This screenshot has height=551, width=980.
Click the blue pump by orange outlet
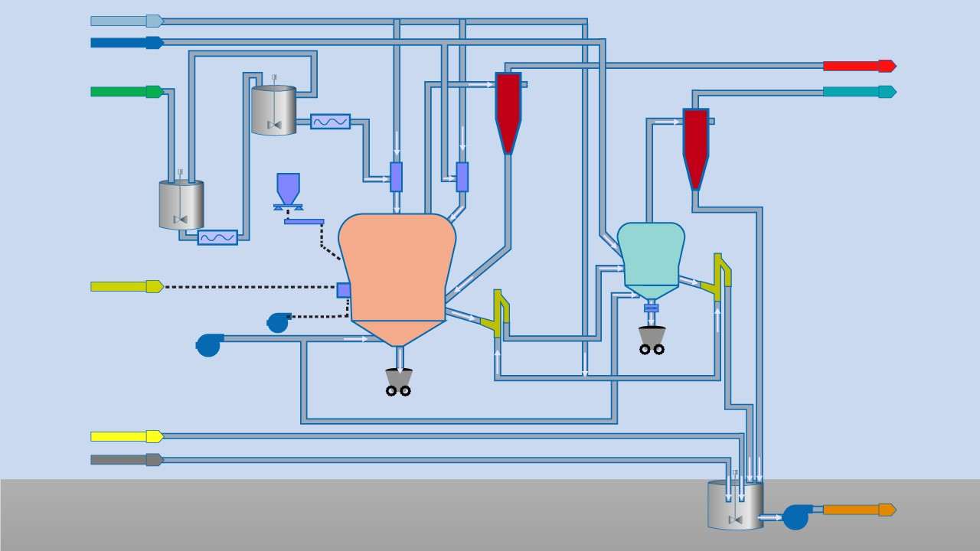[x=796, y=516]
